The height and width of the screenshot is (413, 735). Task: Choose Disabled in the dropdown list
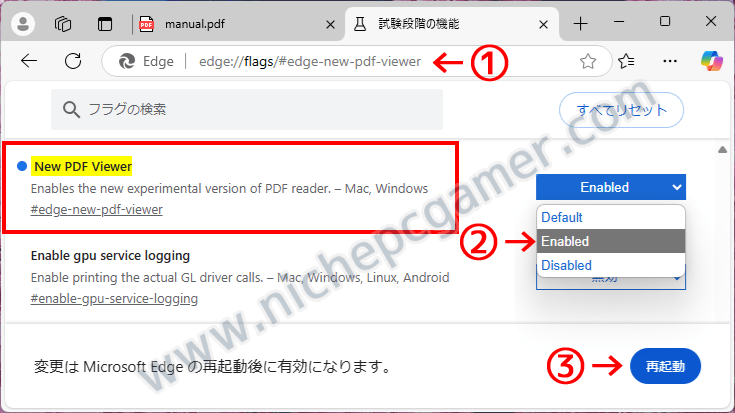(x=611, y=265)
